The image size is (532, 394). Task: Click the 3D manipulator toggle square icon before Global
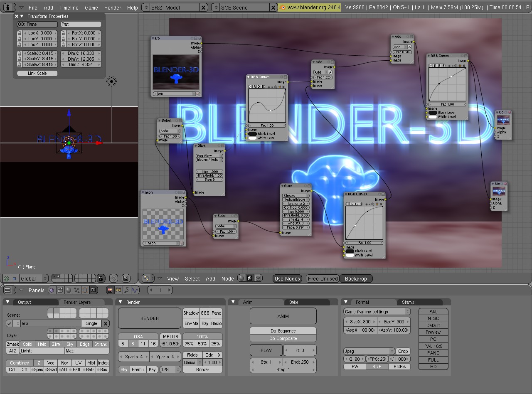coord(15,278)
